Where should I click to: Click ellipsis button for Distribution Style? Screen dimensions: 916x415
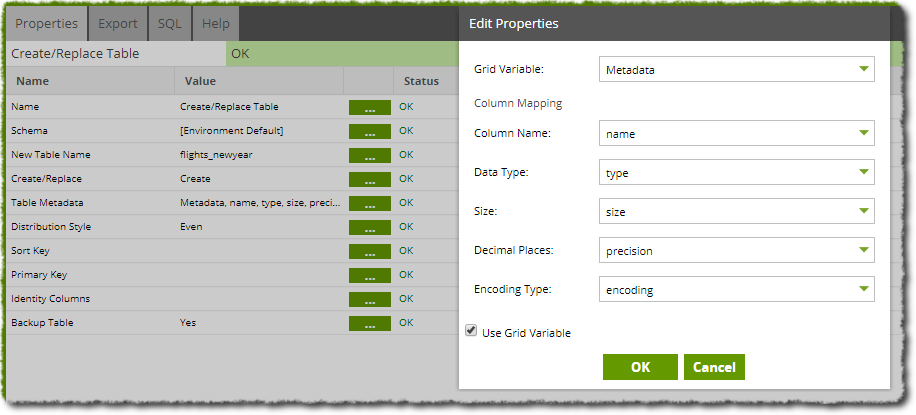point(370,227)
